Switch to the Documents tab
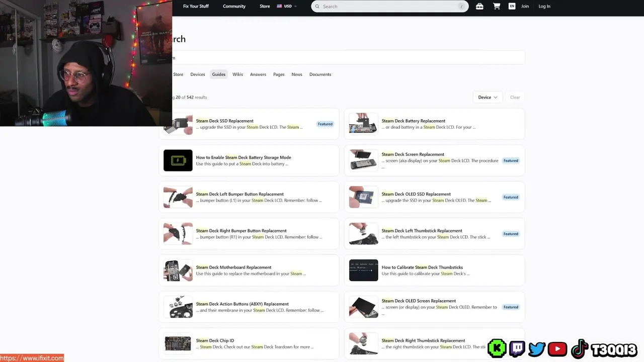The image size is (644, 362). [320, 74]
